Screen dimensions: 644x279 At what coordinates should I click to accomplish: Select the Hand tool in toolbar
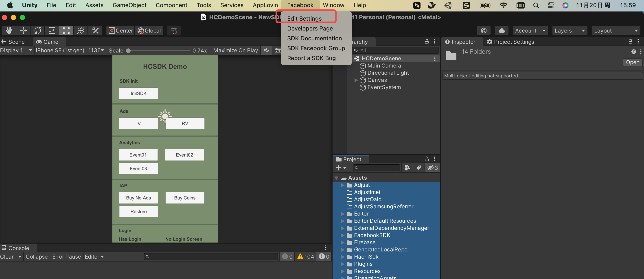(9, 31)
